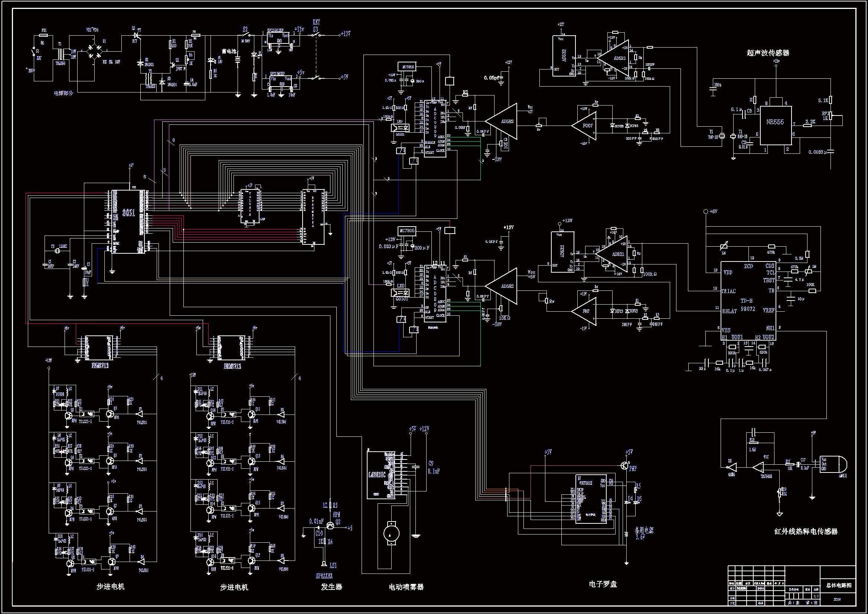Viewport: 868px width, 614px height.
Task: Select the NE555 timer chip
Action: tap(776, 125)
